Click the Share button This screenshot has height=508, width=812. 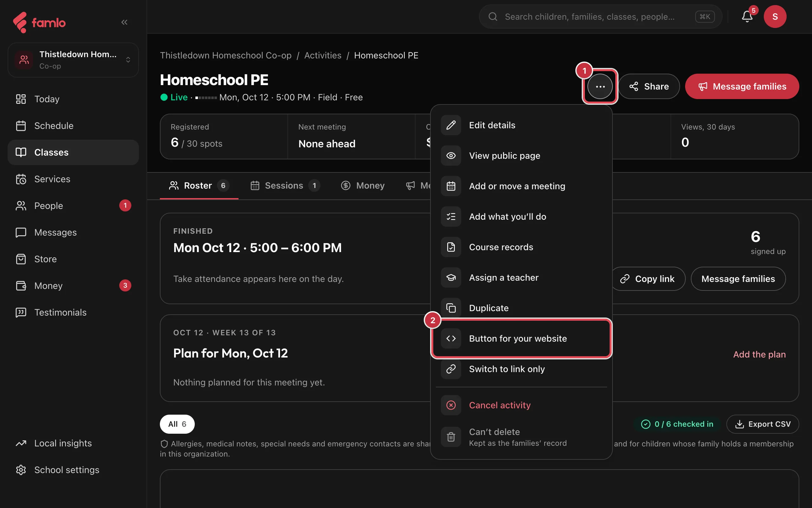[x=649, y=86]
